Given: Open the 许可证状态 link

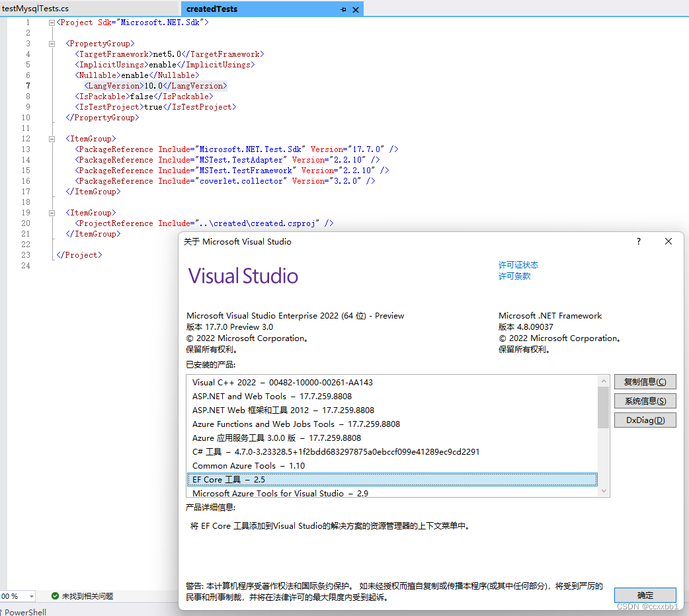Looking at the screenshot, I should (x=518, y=264).
